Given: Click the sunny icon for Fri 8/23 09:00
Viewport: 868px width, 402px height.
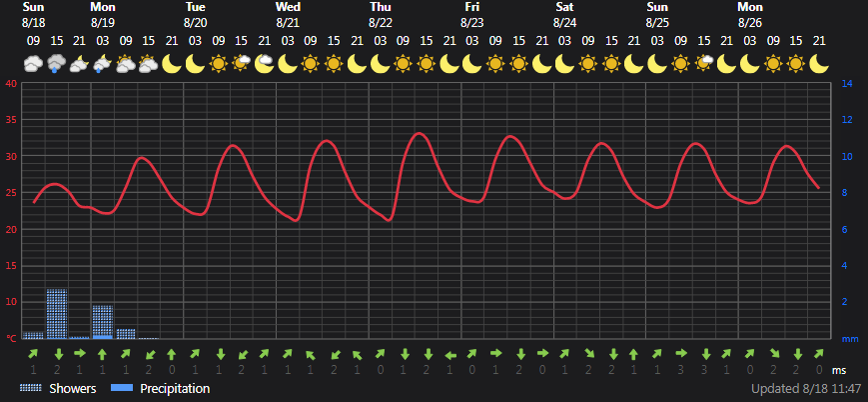Looking at the screenshot, I should point(496,64).
